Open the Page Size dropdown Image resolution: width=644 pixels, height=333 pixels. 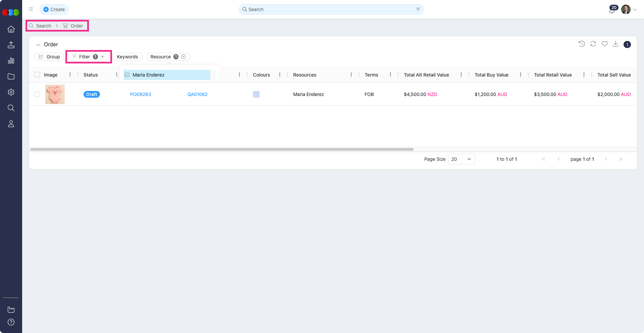point(461,159)
